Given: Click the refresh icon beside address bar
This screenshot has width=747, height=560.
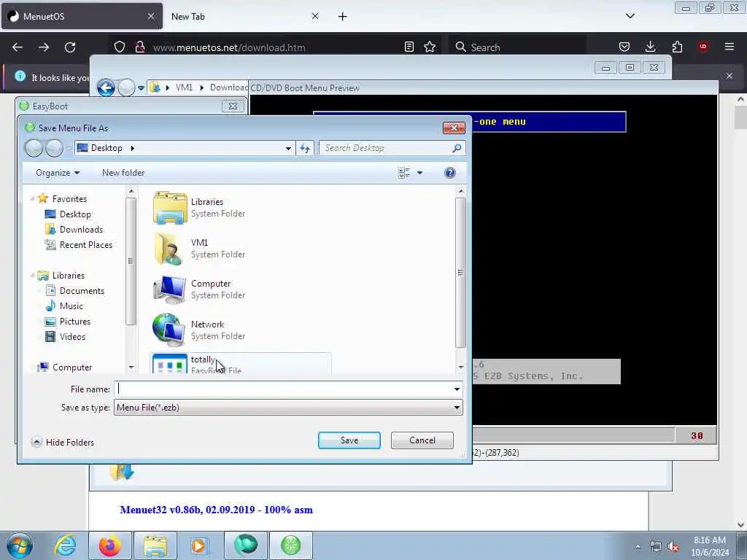Looking at the screenshot, I should [x=305, y=148].
